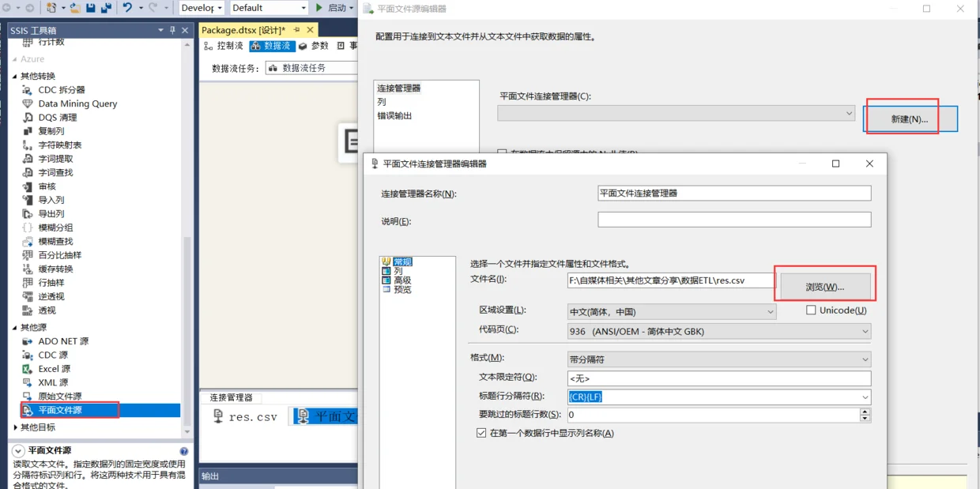Open the 代码页 dropdown
980x489 pixels.
pos(865,332)
